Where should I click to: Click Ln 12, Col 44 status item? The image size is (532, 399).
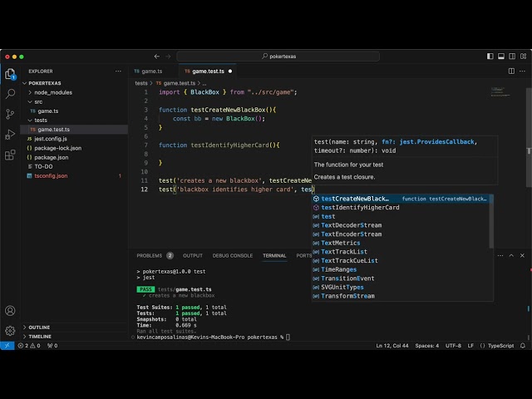click(x=392, y=346)
